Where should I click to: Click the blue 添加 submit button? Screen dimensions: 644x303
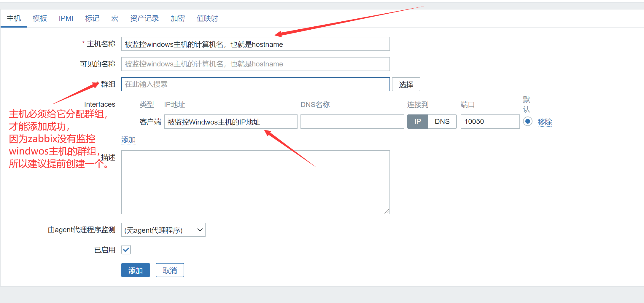click(135, 270)
